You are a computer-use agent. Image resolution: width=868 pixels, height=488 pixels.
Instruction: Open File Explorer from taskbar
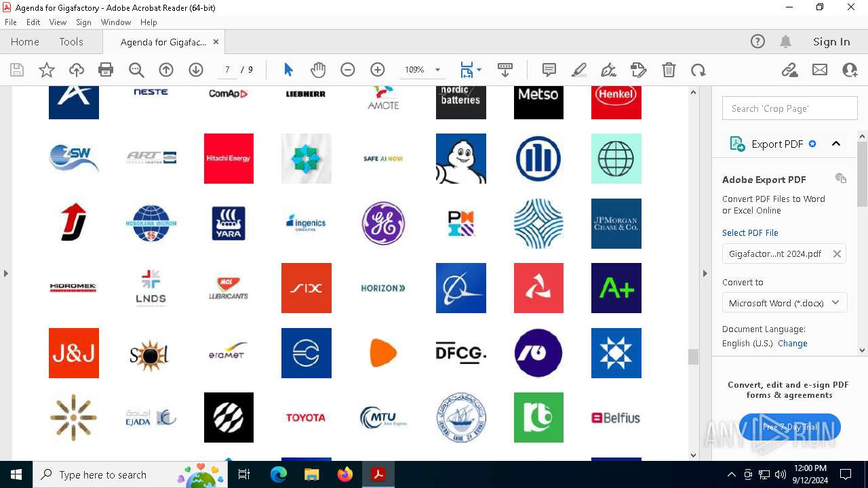[312, 474]
